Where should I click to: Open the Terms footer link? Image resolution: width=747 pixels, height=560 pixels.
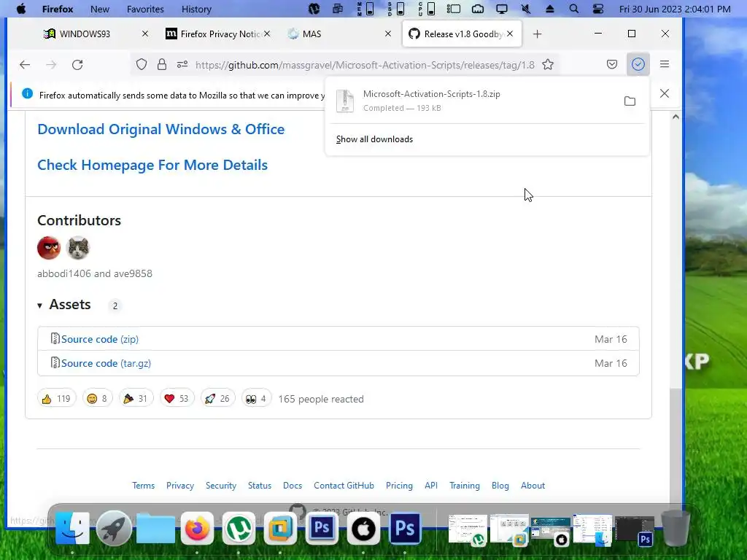(x=144, y=486)
